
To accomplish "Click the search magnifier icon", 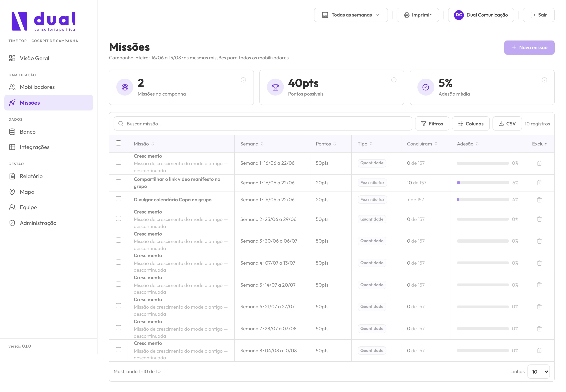I will [x=120, y=123].
